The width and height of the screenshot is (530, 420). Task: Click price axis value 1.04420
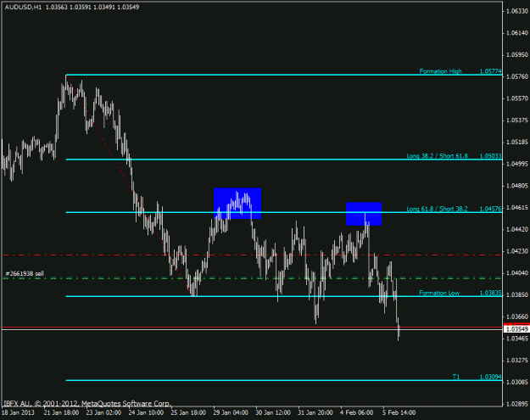tap(517, 229)
